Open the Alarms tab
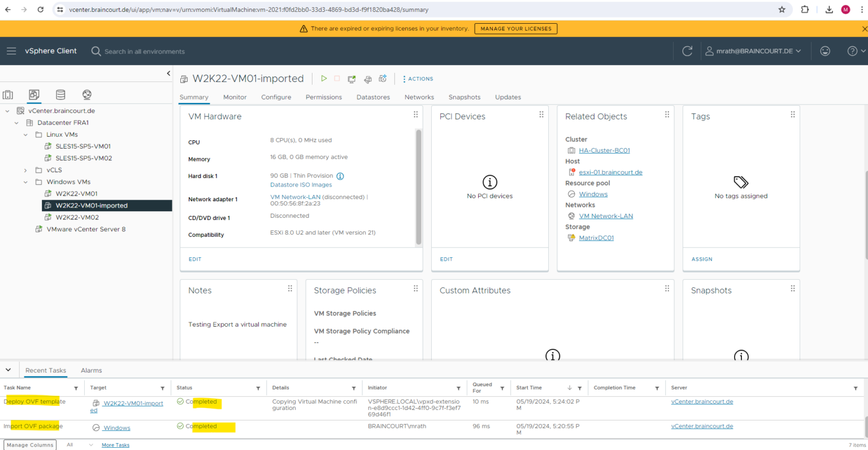Screen dimensions: 868x450 pyautogui.click(x=91, y=370)
